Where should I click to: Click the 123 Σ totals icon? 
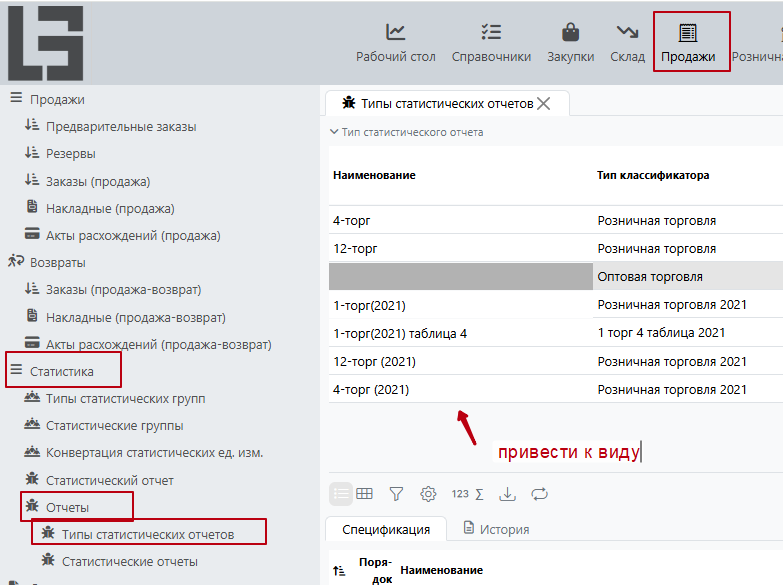[467, 493]
